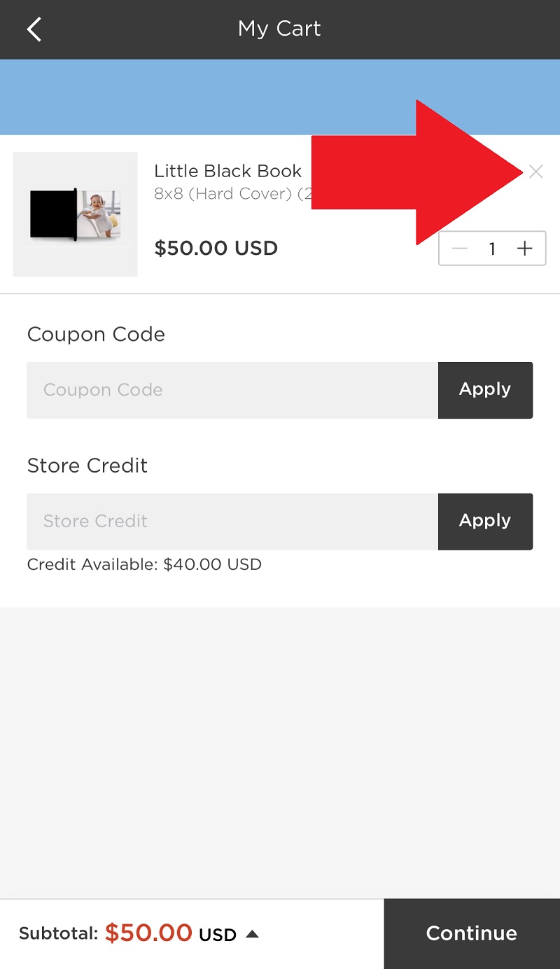This screenshot has height=969, width=560.
Task: Apply the store credit amount
Action: click(x=485, y=522)
